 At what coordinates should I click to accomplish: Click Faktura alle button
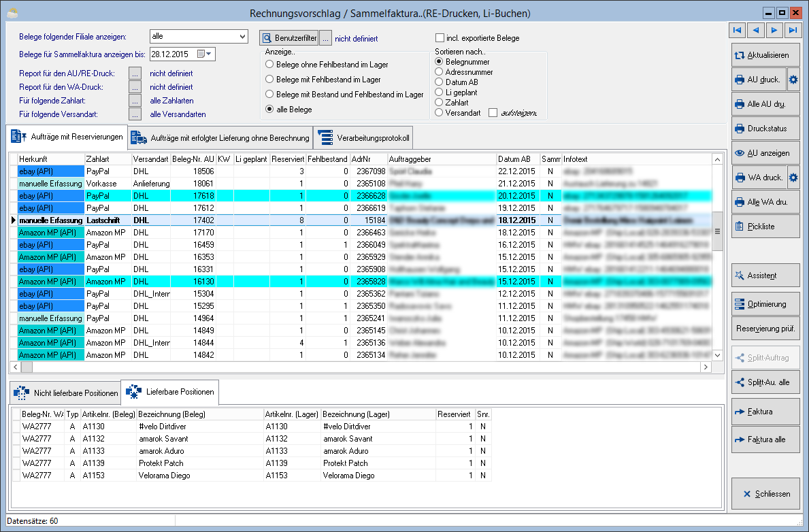[x=765, y=439]
